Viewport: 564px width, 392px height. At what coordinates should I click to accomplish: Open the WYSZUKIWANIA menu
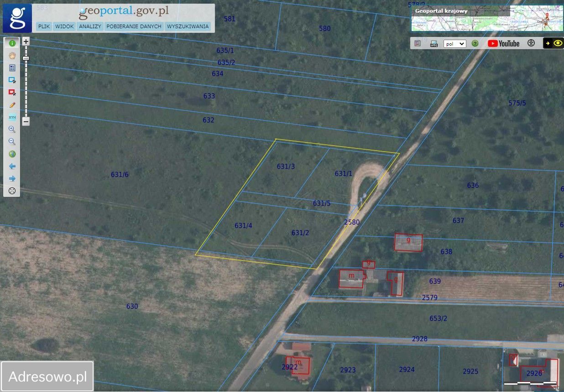pos(188,26)
